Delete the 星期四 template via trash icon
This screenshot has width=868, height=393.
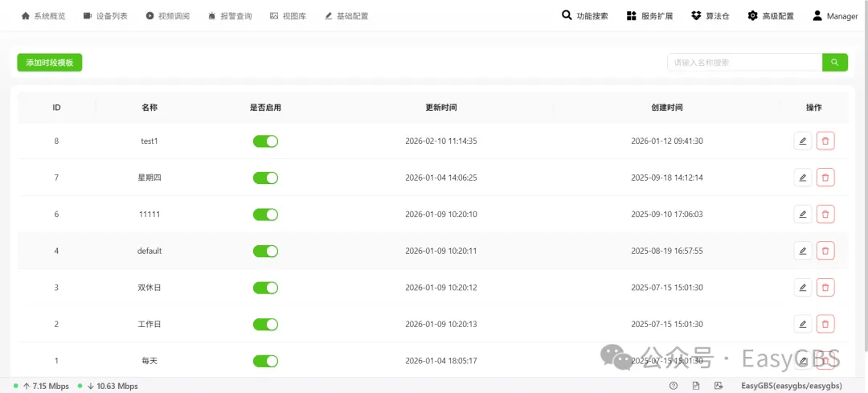[x=825, y=178]
